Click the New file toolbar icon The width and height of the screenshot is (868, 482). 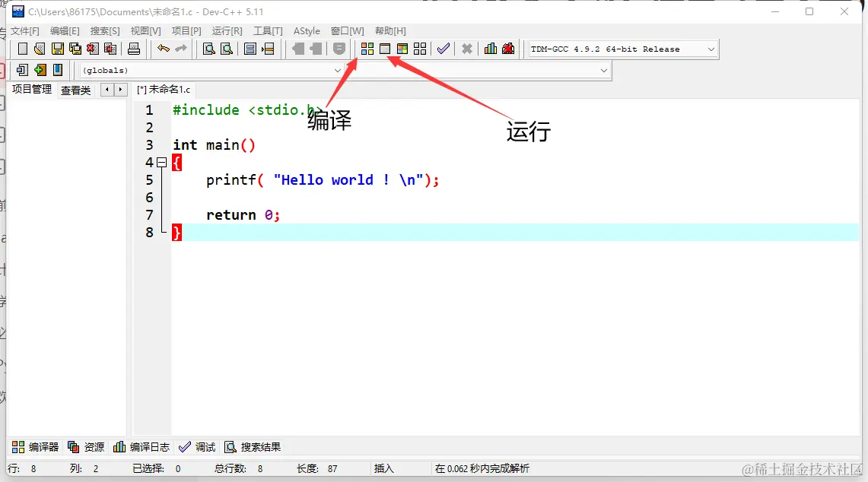tap(22, 49)
